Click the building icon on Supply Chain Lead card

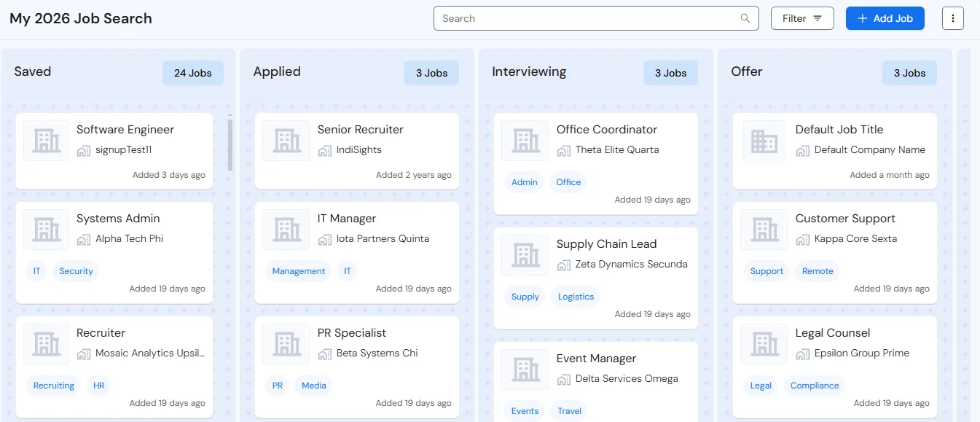[x=525, y=255]
